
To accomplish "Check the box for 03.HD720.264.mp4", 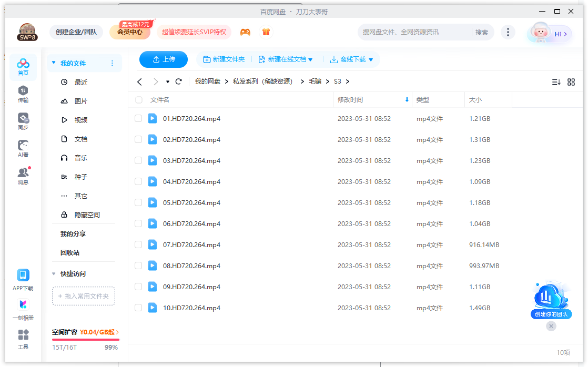I will pyautogui.click(x=138, y=160).
